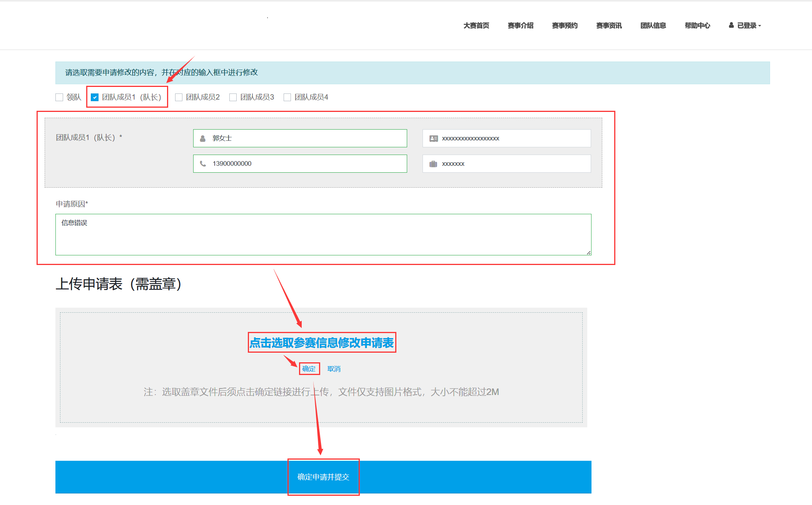The width and height of the screenshot is (812, 505).
Task: Submit with 确定申请并提交 button
Action: tap(323, 477)
